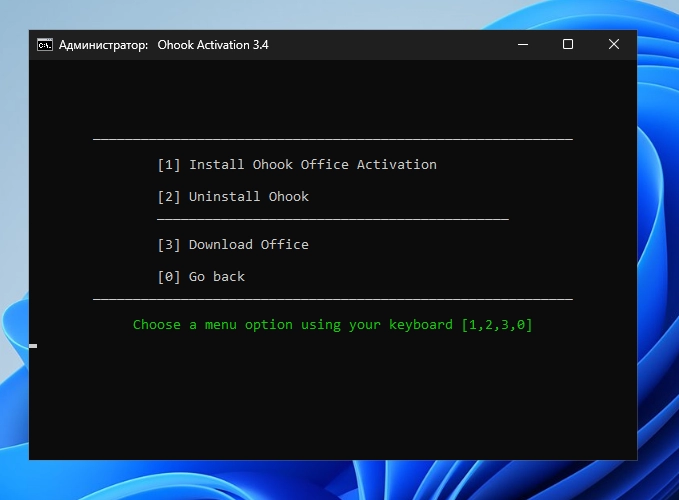Image resolution: width=679 pixels, height=500 pixels.
Task: Click the green Choose a menu option prompt
Action: click(332, 324)
